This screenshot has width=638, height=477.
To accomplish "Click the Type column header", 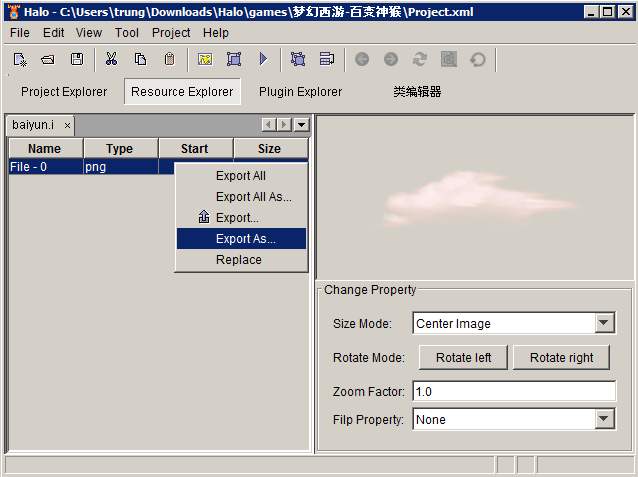I will (x=120, y=149).
